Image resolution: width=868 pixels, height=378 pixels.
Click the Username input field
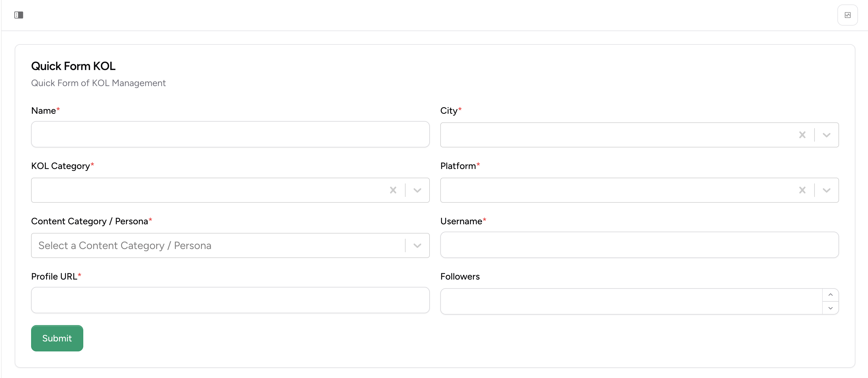click(x=639, y=245)
